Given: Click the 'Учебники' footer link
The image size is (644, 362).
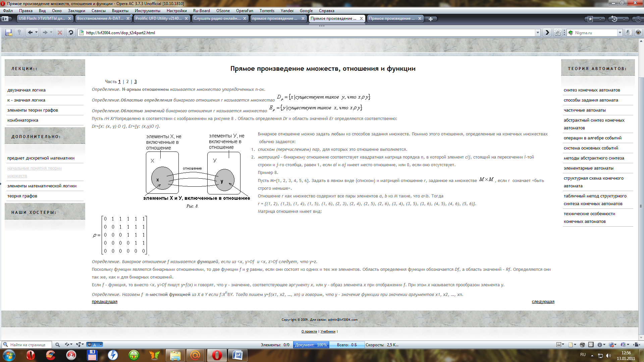Looking at the screenshot, I should pyautogui.click(x=328, y=331).
